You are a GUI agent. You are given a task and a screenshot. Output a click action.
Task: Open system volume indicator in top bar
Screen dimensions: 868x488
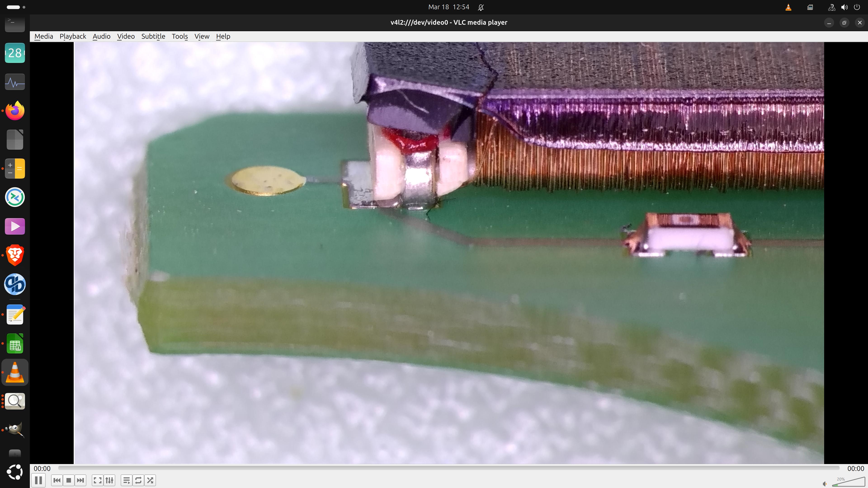point(844,7)
